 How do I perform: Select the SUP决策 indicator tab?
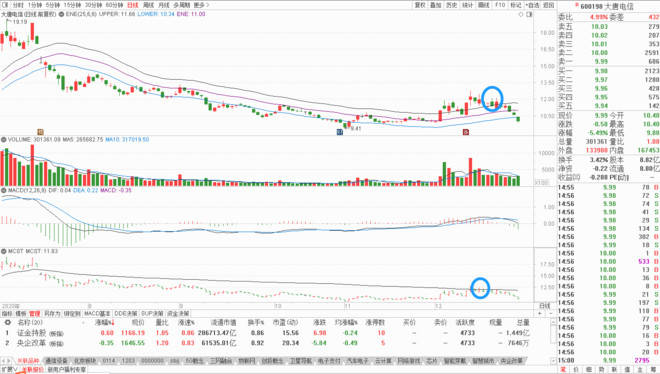click(153, 313)
